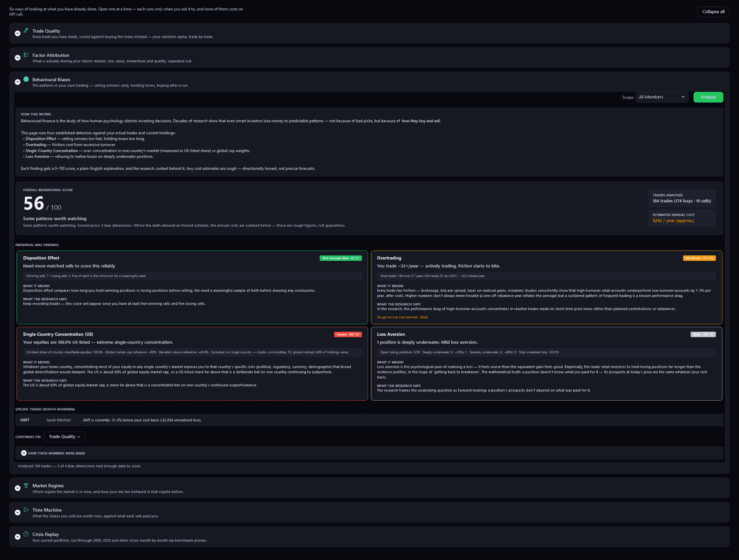Click the Overtrading card title
Viewport: 739px width, 560px height.
pos(389,258)
